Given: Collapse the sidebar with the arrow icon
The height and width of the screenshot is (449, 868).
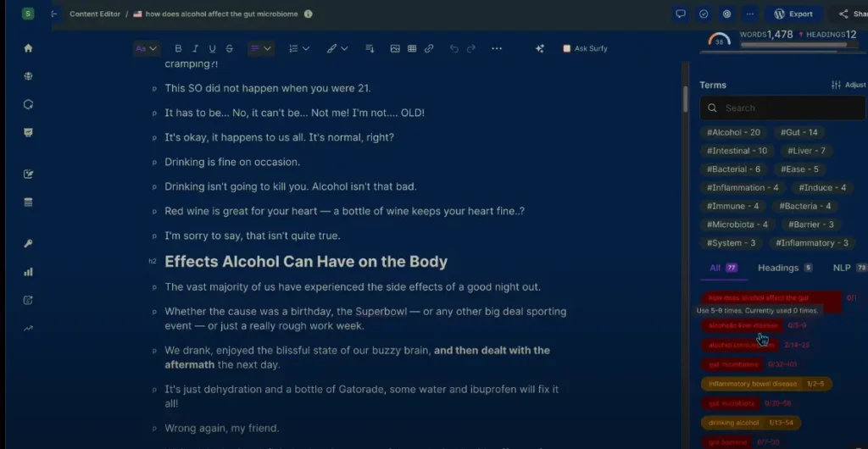Looking at the screenshot, I should click(x=53, y=14).
